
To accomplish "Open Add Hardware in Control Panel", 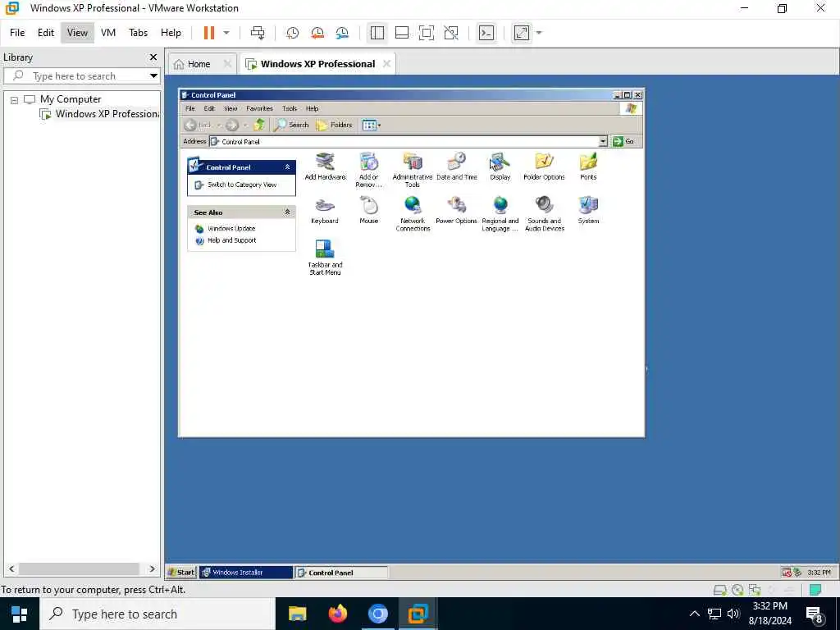I will [x=325, y=166].
